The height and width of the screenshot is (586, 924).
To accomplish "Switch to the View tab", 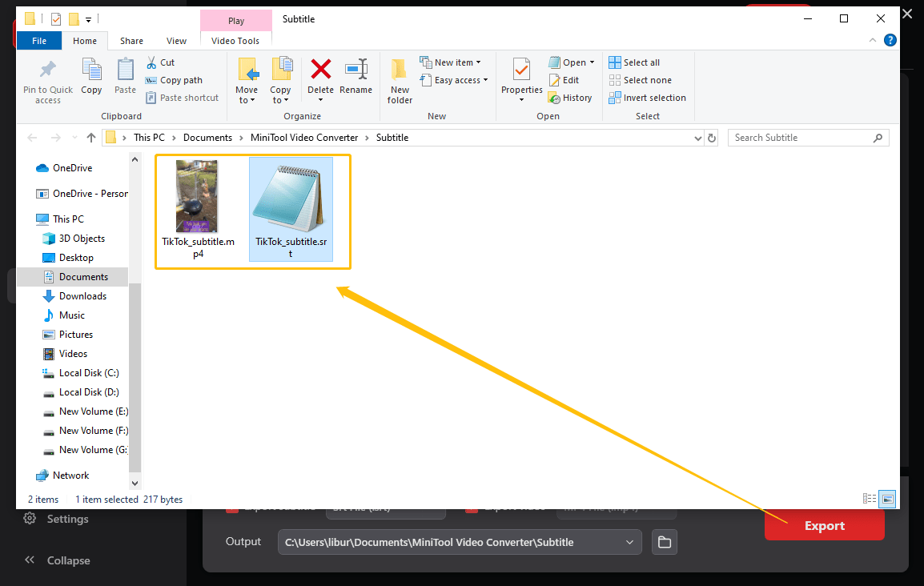I will [176, 41].
